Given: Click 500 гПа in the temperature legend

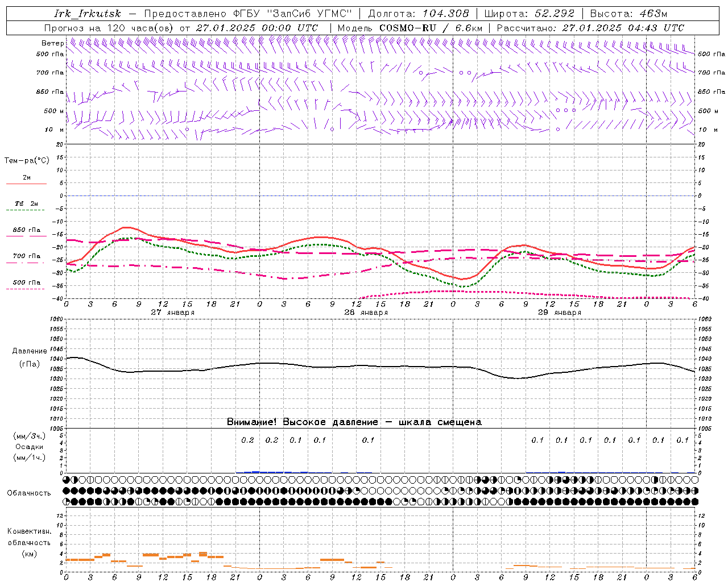Looking at the screenshot, I should coord(27,282).
